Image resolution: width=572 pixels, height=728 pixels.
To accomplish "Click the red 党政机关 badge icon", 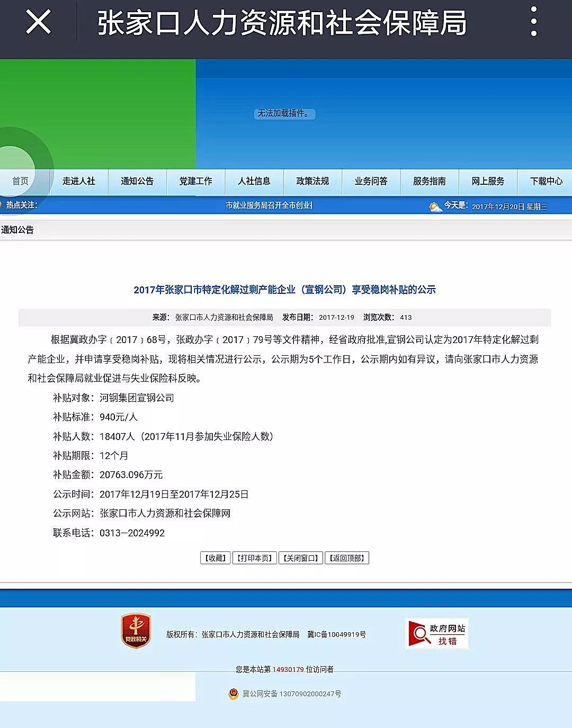I will (136, 631).
